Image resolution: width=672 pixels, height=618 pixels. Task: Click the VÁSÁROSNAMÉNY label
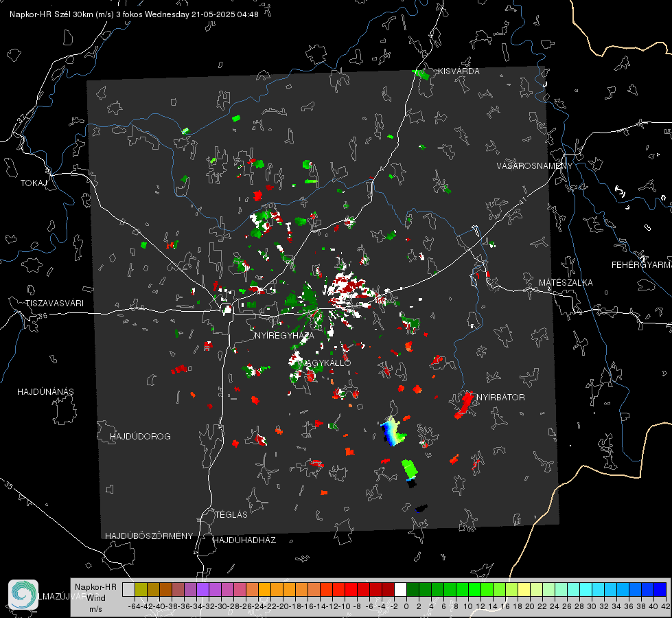[535, 165]
